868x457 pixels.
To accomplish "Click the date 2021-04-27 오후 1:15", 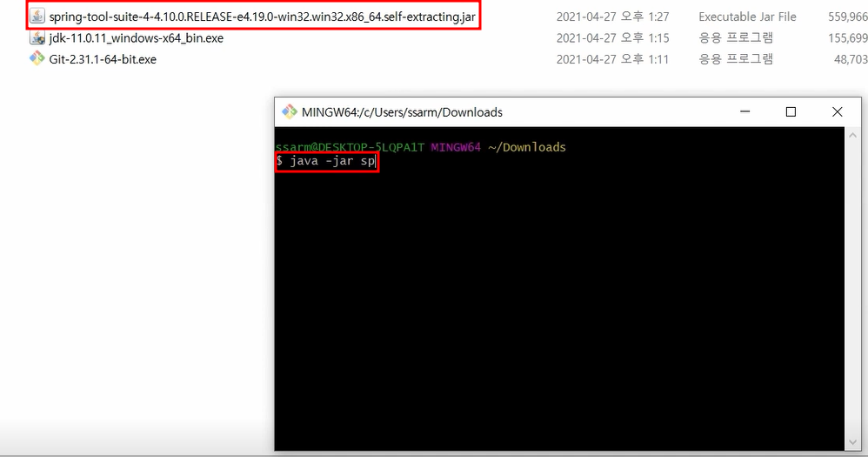I will pyautogui.click(x=612, y=37).
